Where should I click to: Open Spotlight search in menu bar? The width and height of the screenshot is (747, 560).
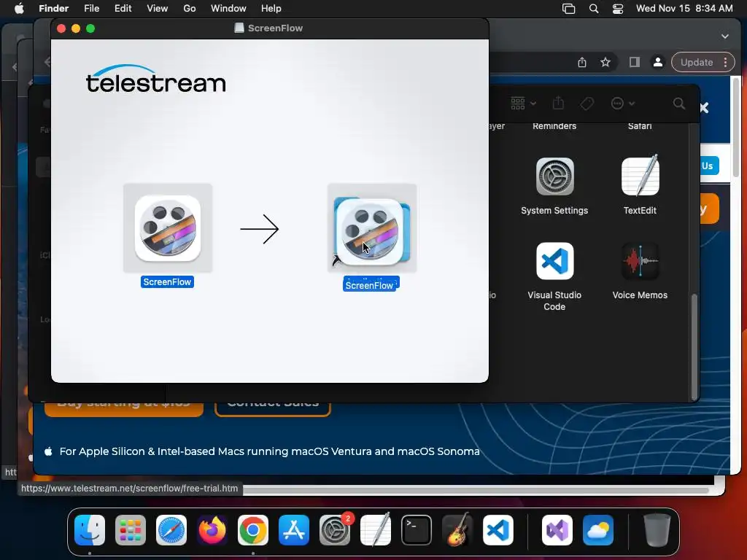594,9
